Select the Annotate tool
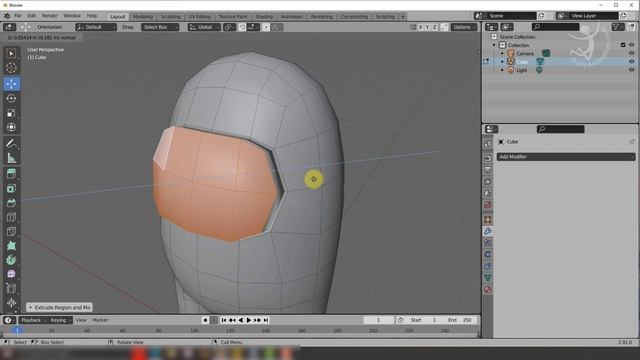This screenshot has width=640, height=360. (x=11, y=143)
